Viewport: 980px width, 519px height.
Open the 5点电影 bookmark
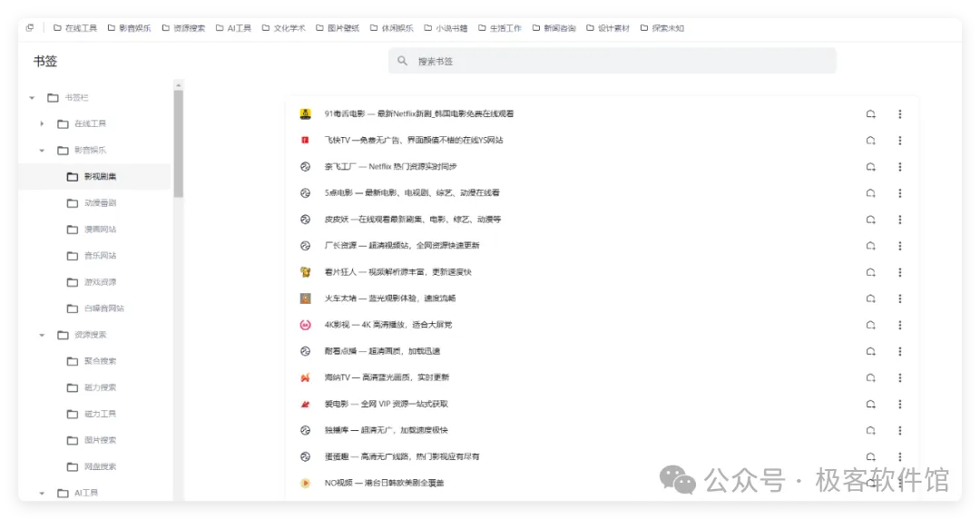click(x=412, y=192)
